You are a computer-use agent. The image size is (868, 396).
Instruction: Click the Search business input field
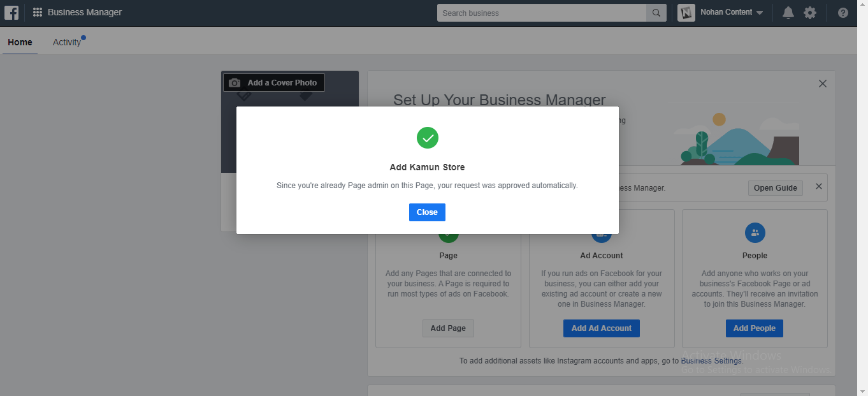tap(542, 13)
